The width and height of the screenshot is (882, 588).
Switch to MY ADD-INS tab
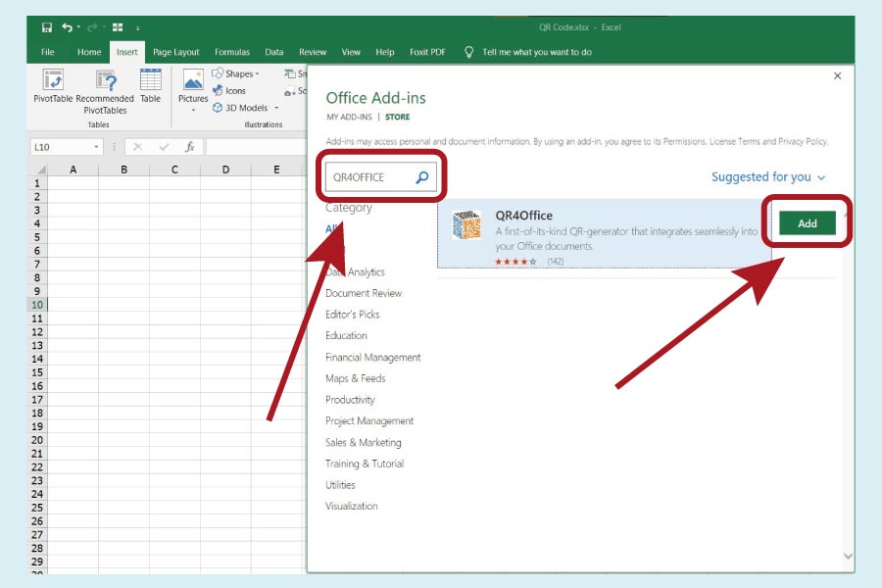coord(349,117)
